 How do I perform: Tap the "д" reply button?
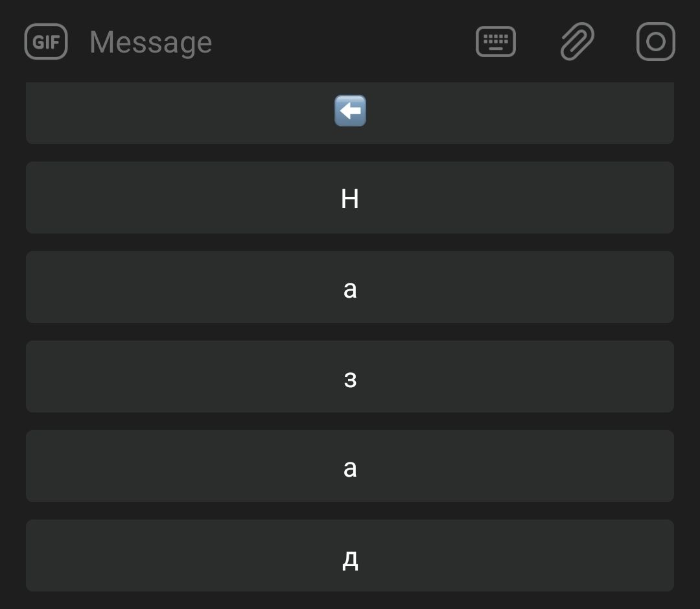(x=350, y=555)
